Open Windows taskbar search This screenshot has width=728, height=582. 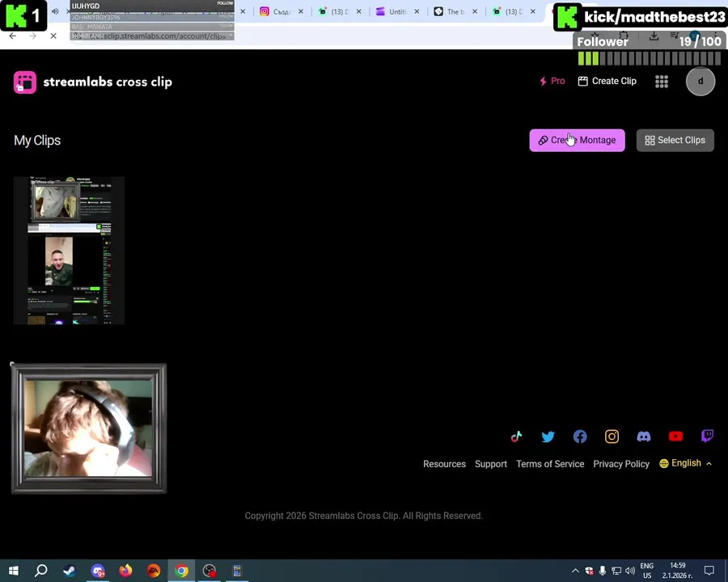tap(41, 571)
